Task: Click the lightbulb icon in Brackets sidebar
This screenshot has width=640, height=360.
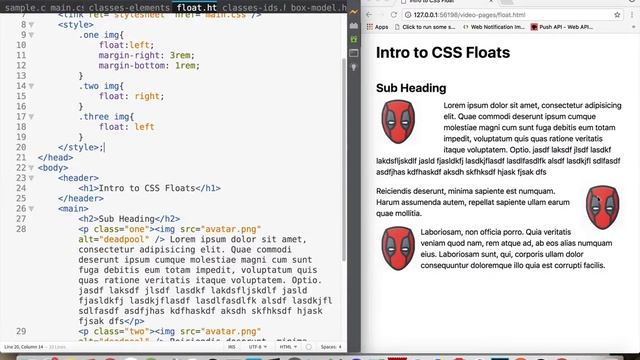Action: 353,67
